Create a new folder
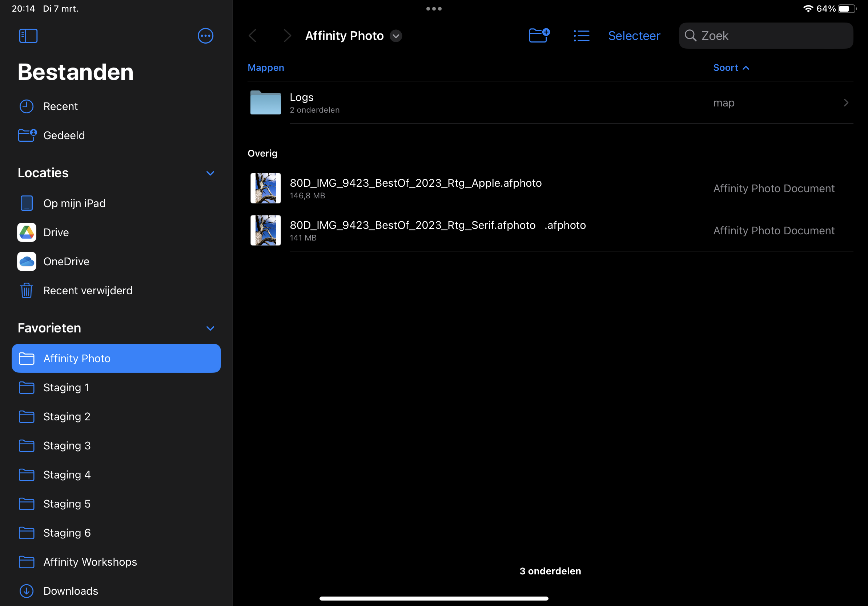This screenshot has width=868, height=606. coord(539,36)
